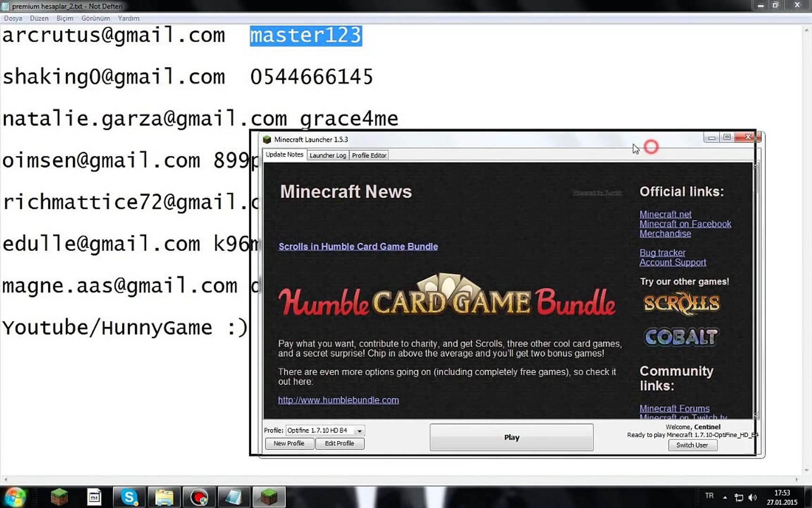
Task: Open the Windows Start menu
Action: click(15, 497)
